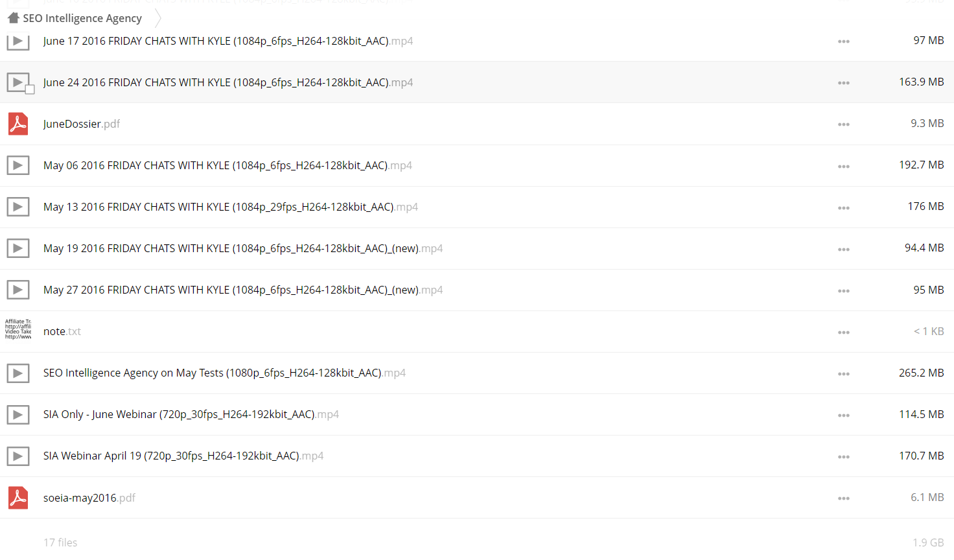Click the 176 MB size value
This screenshot has height=560, width=954.
[x=925, y=206]
